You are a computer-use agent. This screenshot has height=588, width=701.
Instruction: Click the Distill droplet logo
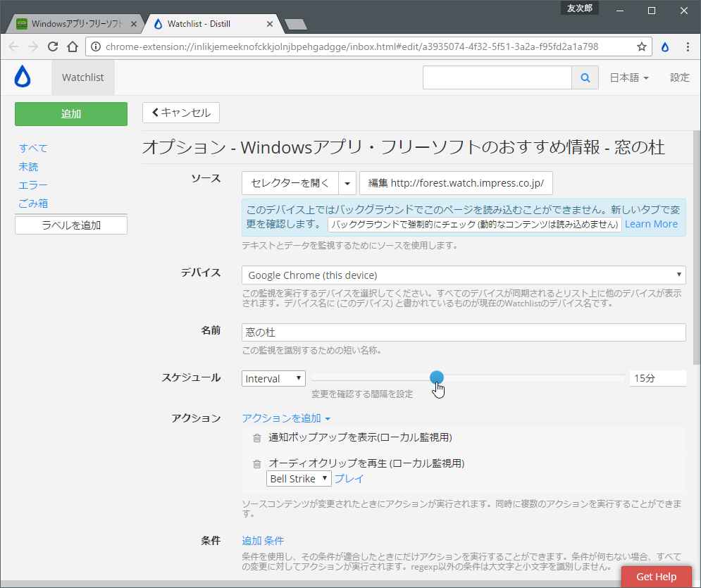coord(22,77)
